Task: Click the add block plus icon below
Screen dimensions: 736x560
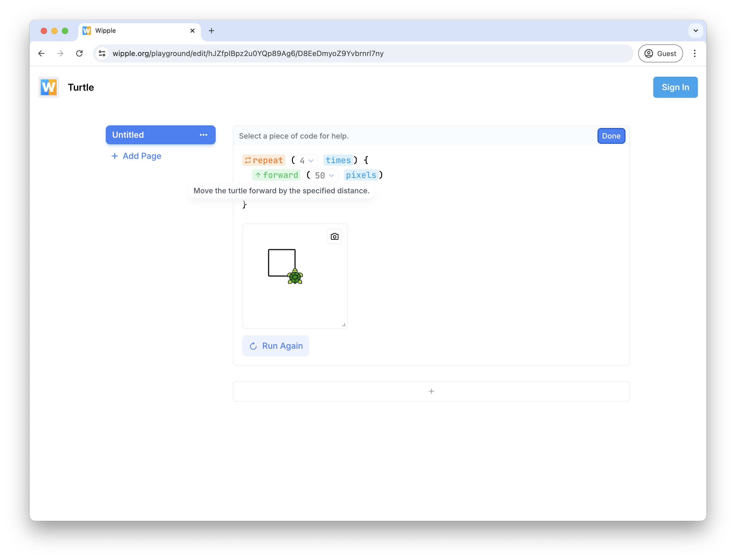Action: pos(431,391)
